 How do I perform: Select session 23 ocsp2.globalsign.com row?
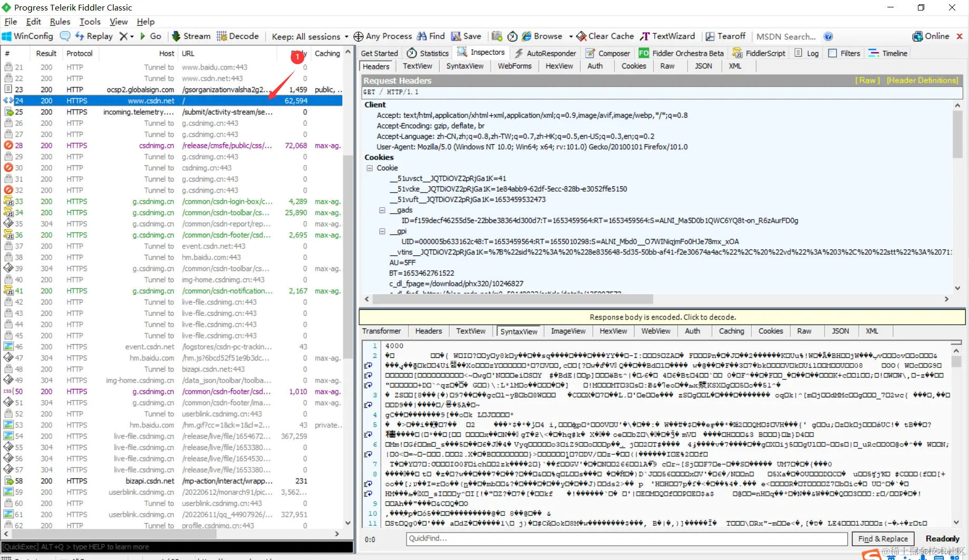tap(173, 89)
